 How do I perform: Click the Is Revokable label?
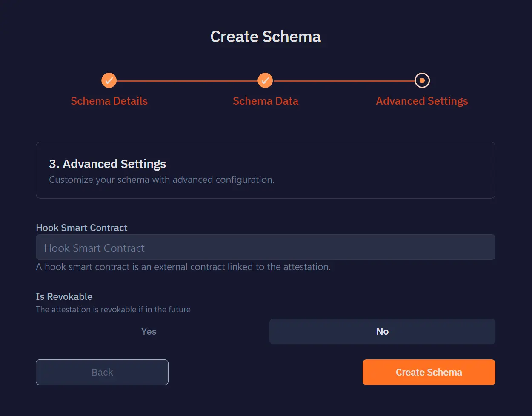pos(64,297)
